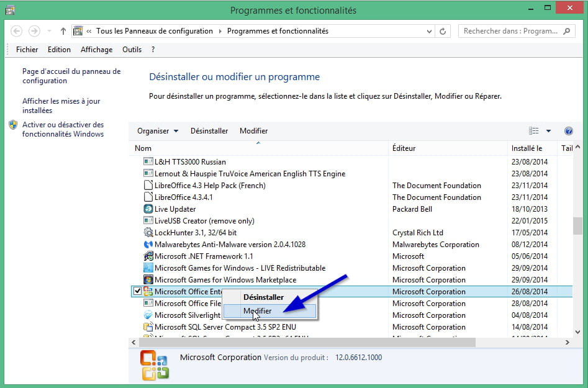Click the Désinstaller toolbar button

tap(209, 131)
